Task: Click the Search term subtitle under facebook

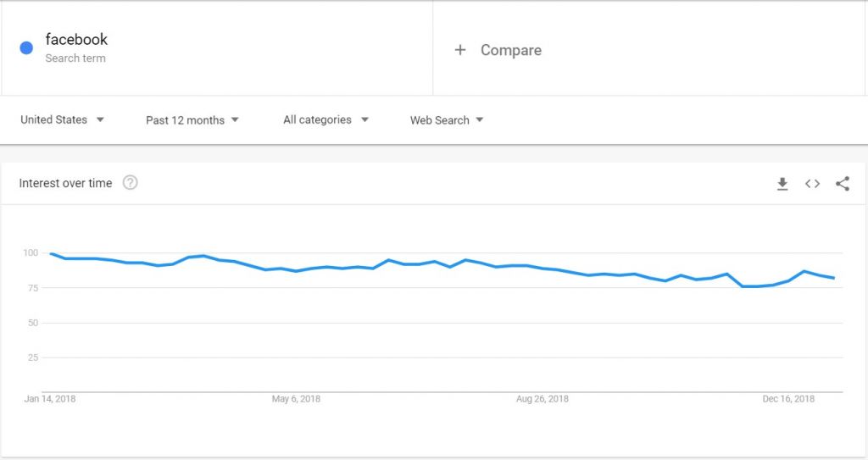Action: click(x=75, y=58)
